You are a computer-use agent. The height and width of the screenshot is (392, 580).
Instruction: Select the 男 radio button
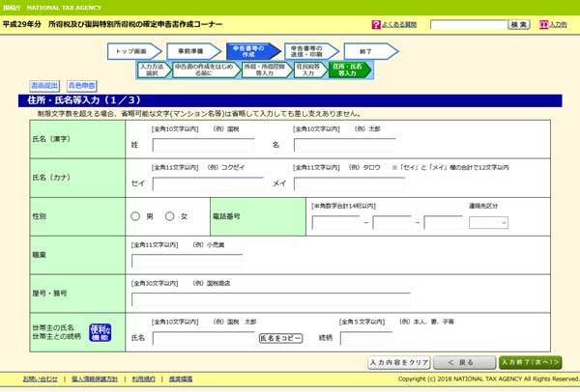coord(135,217)
